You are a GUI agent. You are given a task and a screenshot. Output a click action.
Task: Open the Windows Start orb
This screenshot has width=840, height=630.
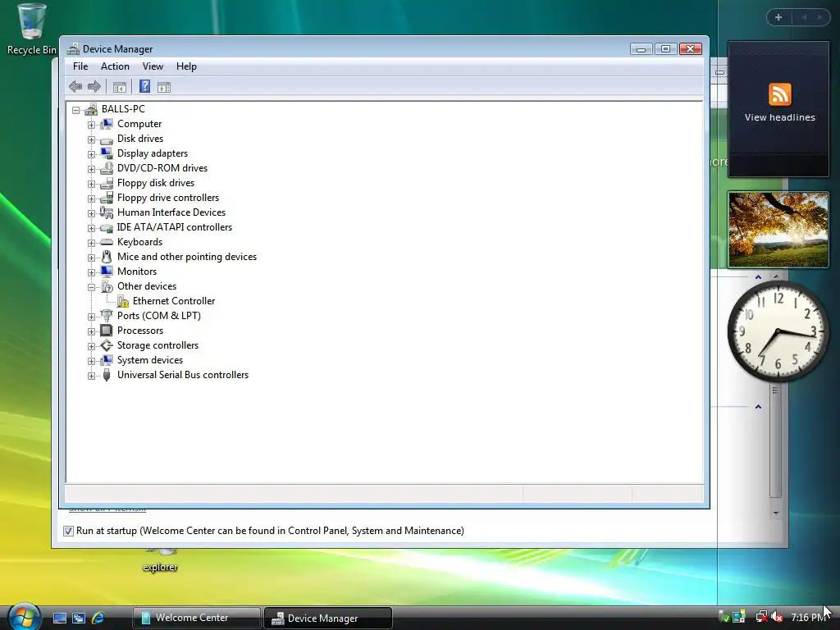(24, 616)
